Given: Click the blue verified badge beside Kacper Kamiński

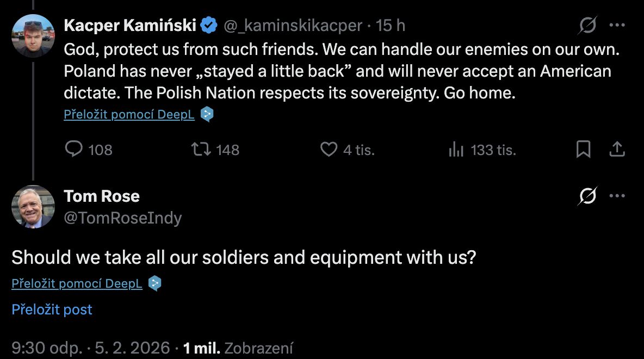Looking at the screenshot, I should [x=209, y=25].
